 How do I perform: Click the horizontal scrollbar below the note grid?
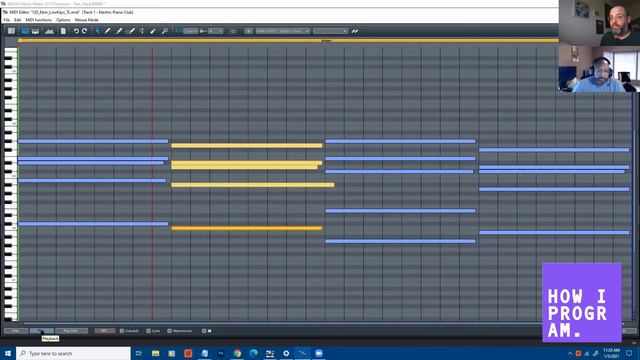(x=282, y=323)
